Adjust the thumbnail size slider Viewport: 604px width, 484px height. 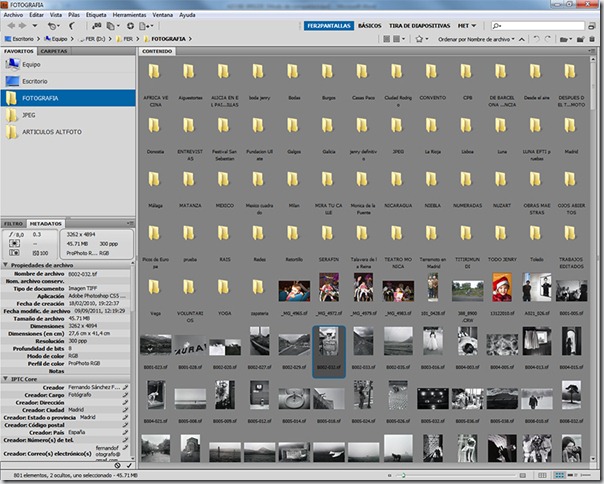(403, 475)
